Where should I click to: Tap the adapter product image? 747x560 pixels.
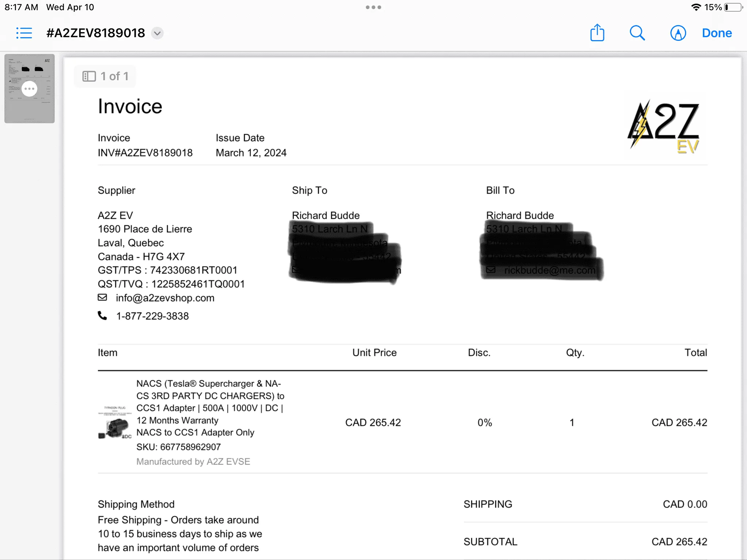(115, 422)
